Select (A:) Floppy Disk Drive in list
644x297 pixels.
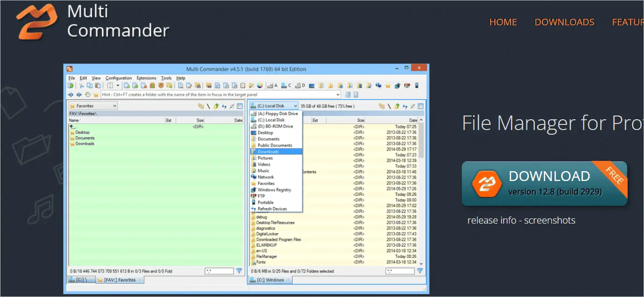(x=276, y=114)
